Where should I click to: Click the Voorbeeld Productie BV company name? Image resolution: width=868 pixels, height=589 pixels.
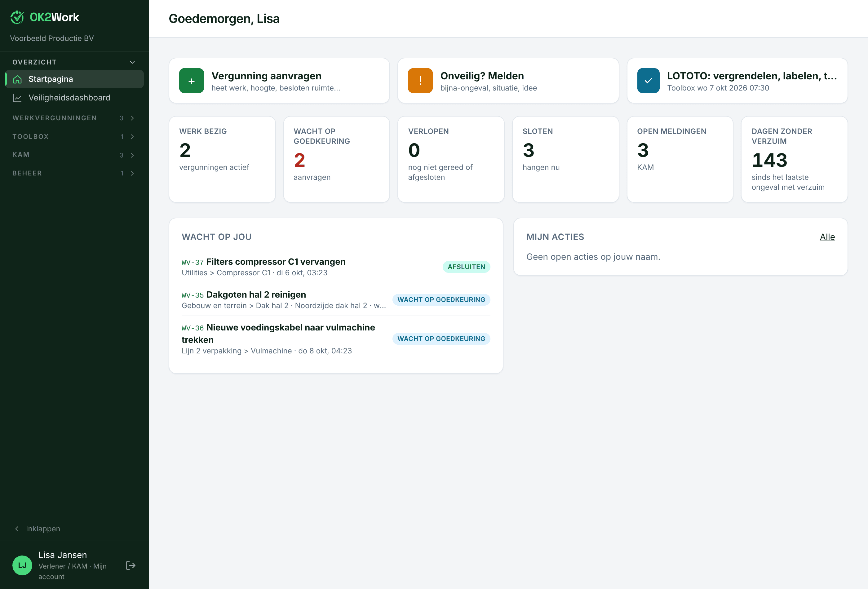(x=52, y=38)
